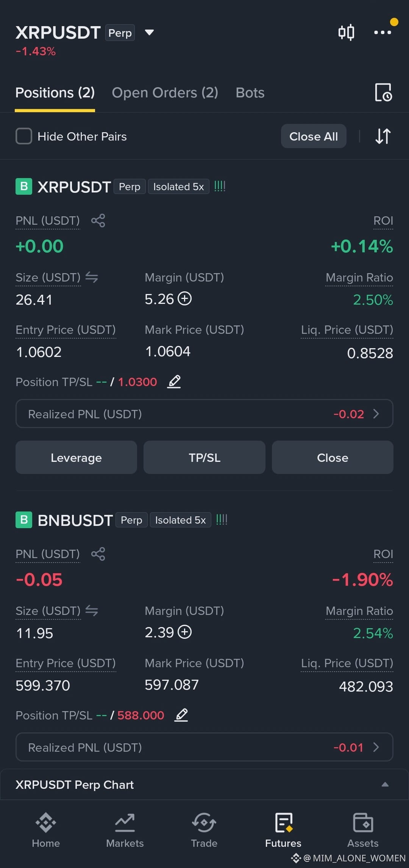Check the Hide Other Pairs checkbox

[x=24, y=136]
